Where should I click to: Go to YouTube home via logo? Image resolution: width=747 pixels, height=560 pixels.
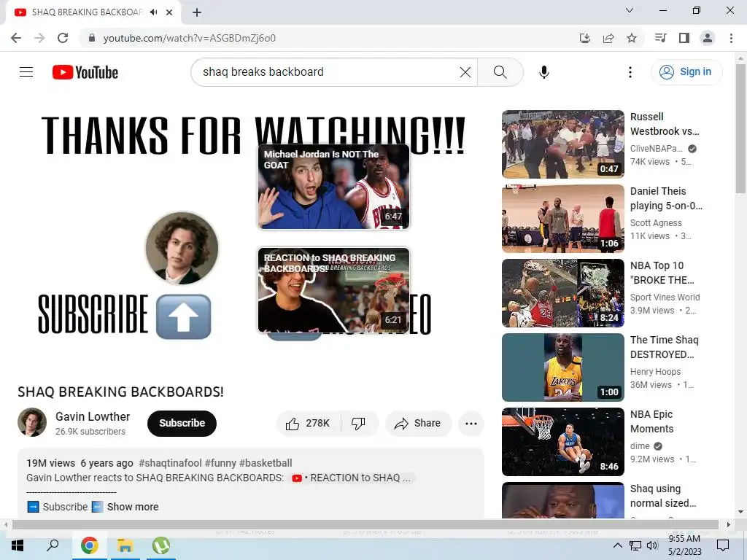point(85,72)
